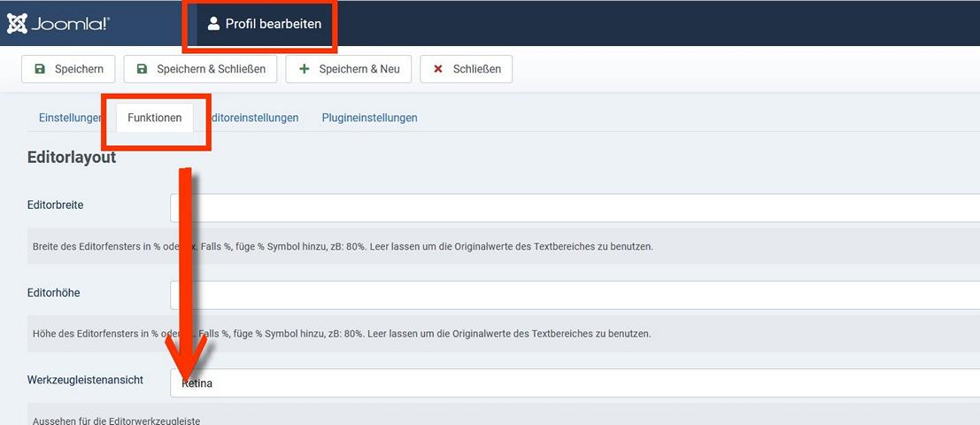Select the Funktionen tab
Viewport: 980px width, 425px height.
pyautogui.click(x=154, y=118)
